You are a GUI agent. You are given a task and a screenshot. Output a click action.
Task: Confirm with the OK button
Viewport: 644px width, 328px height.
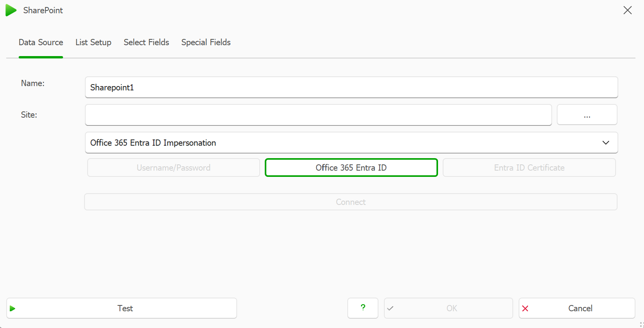pyautogui.click(x=448, y=308)
